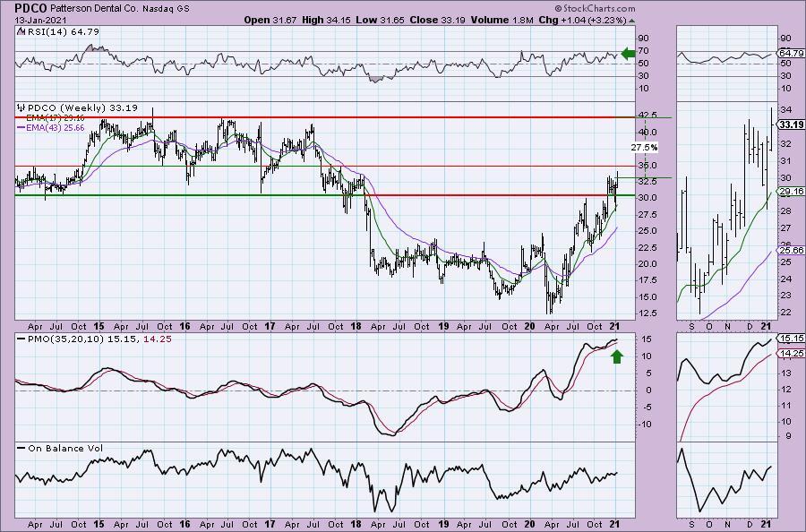This screenshot has width=806, height=532.
Task: Click the line icon before RSI(14)
Action: click(21, 32)
